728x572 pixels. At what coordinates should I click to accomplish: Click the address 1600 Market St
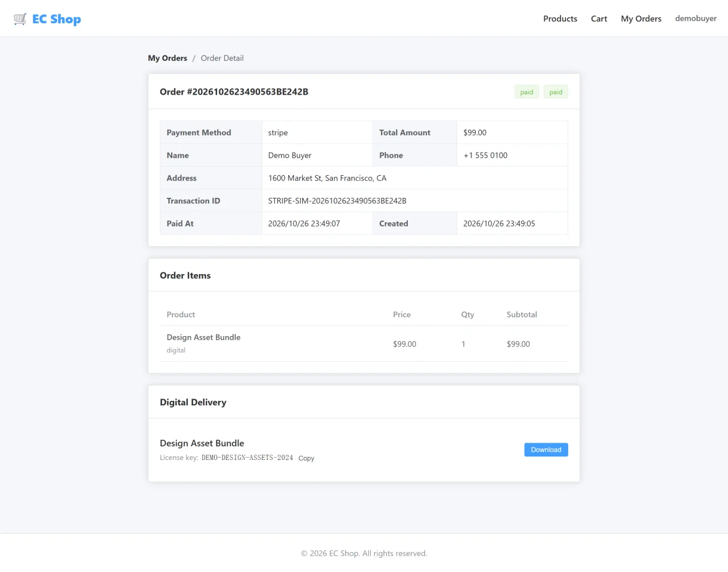click(x=327, y=178)
